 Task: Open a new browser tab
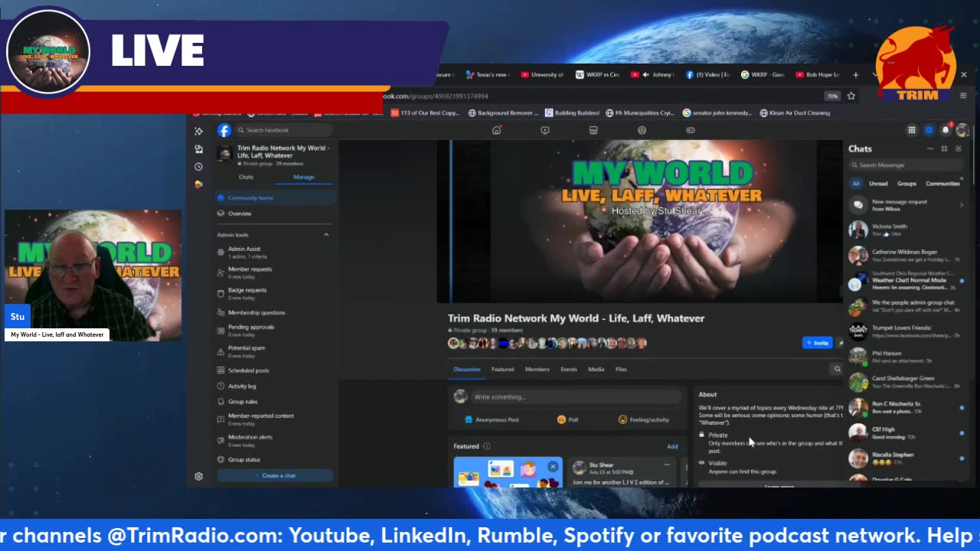(x=856, y=75)
